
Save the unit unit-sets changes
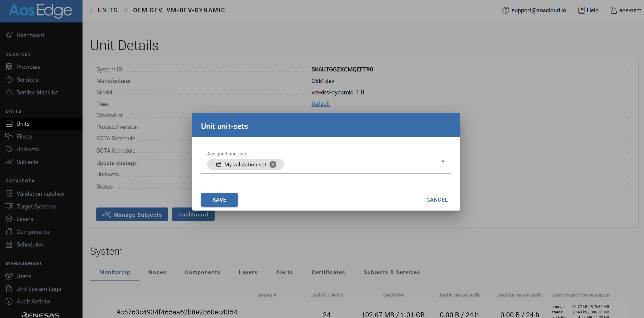tap(219, 200)
